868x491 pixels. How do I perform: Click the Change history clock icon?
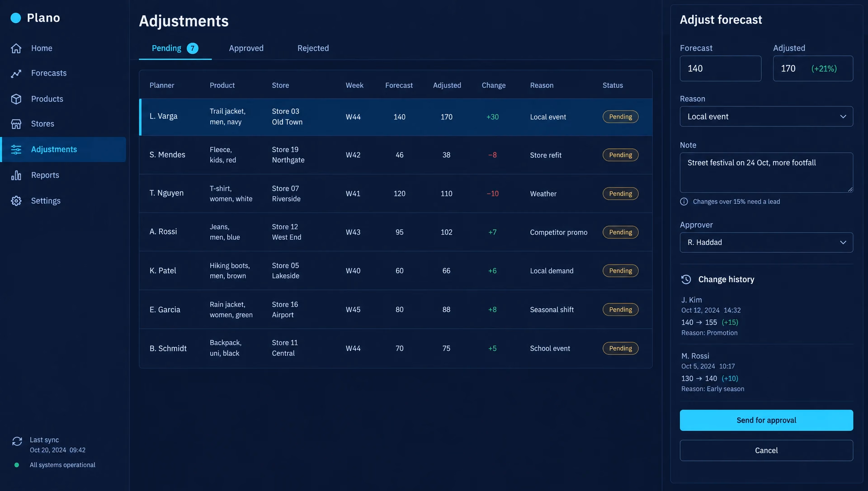click(x=686, y=279)
